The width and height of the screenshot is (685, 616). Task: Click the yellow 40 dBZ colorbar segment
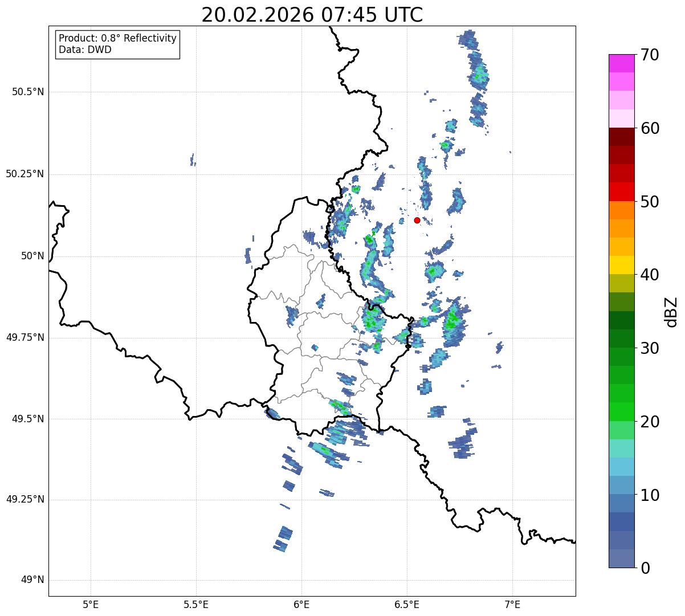pyautogui.click(x=621, y=265)
